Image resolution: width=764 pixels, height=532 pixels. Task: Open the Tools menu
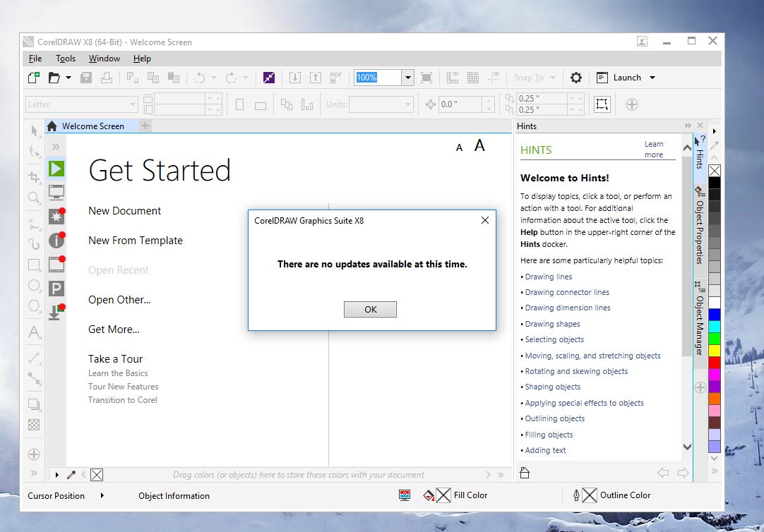pos(65,59)
